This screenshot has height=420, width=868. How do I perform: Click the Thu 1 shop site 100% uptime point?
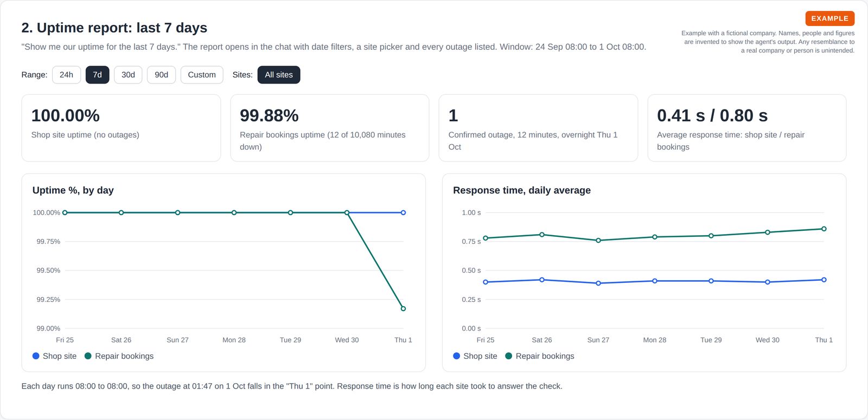coord(403,212)
